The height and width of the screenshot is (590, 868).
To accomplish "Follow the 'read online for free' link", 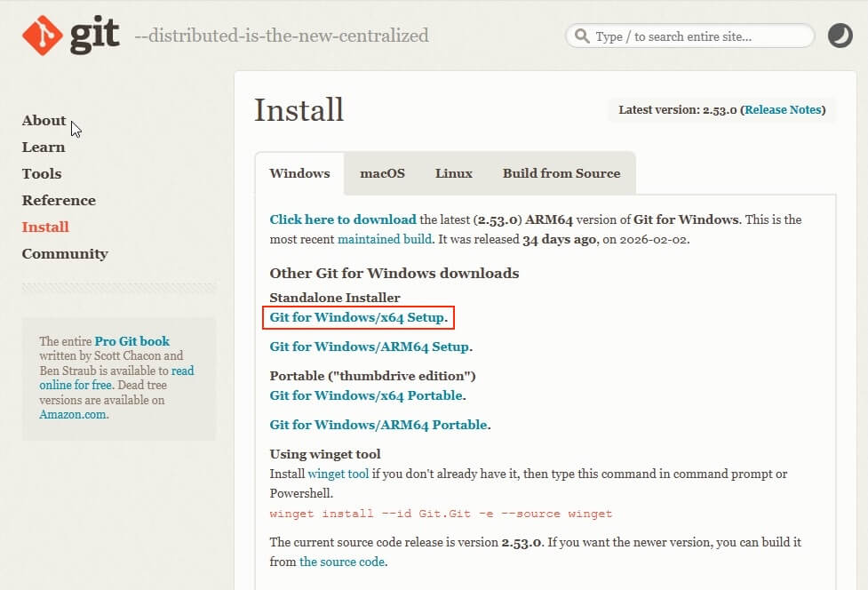I will [x=116, y=378].
